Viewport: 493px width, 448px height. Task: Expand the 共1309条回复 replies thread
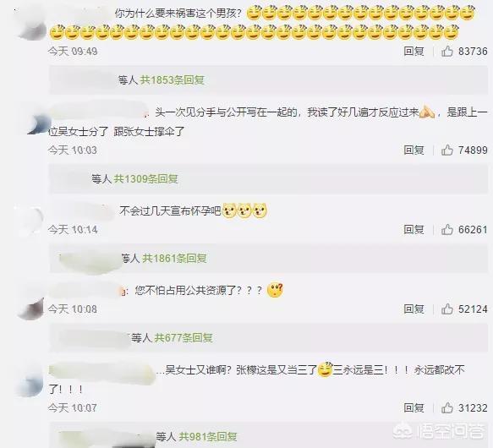145,179
